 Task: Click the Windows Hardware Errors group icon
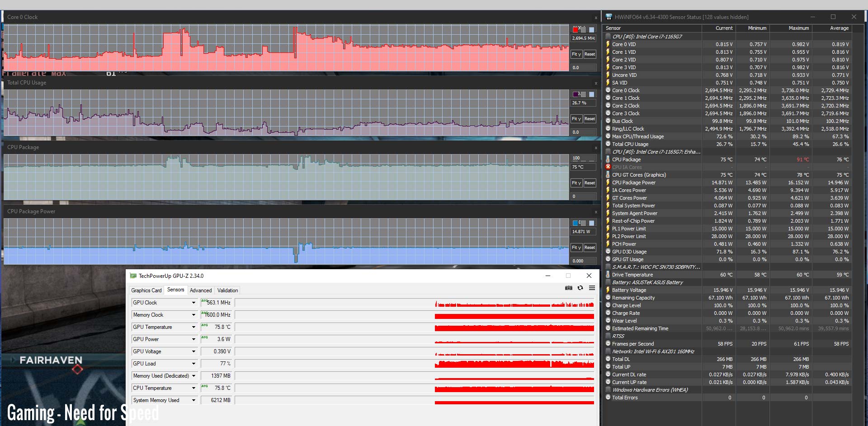[608, 389]
